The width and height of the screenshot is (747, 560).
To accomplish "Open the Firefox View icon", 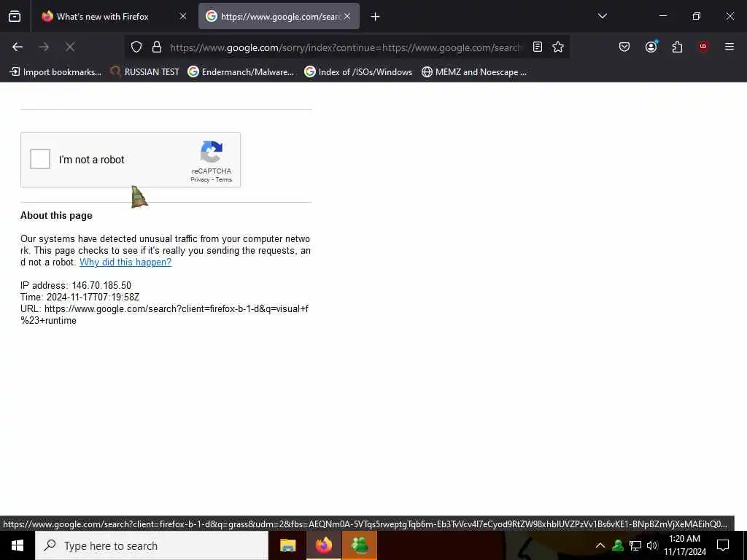I will [15, 17].
